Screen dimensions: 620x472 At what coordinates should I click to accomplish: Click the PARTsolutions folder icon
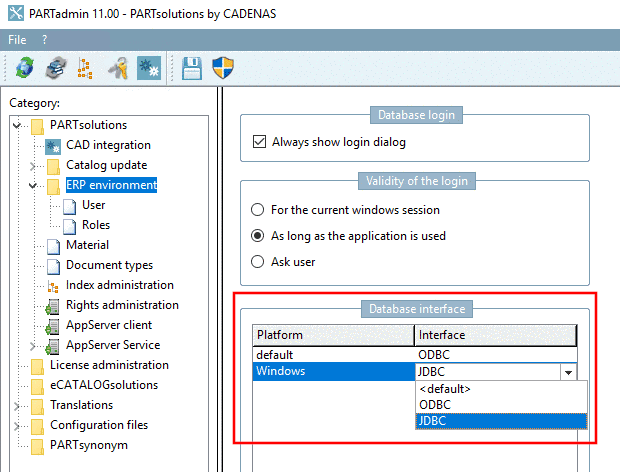[38, 126]
